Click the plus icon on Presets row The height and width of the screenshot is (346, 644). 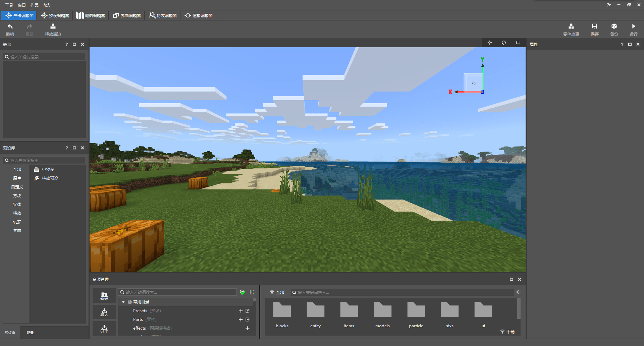[x=241, y=311]
